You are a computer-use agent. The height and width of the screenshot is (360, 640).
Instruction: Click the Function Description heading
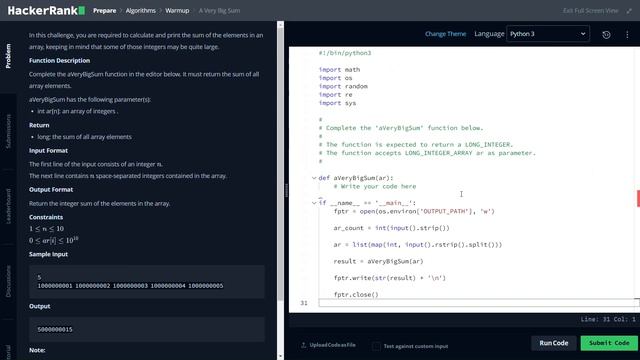(x=59, y=60)
